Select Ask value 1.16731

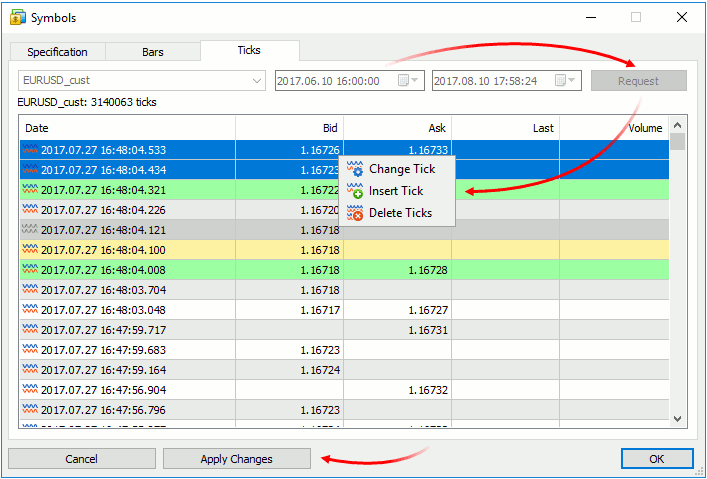(x=428, y=330)
